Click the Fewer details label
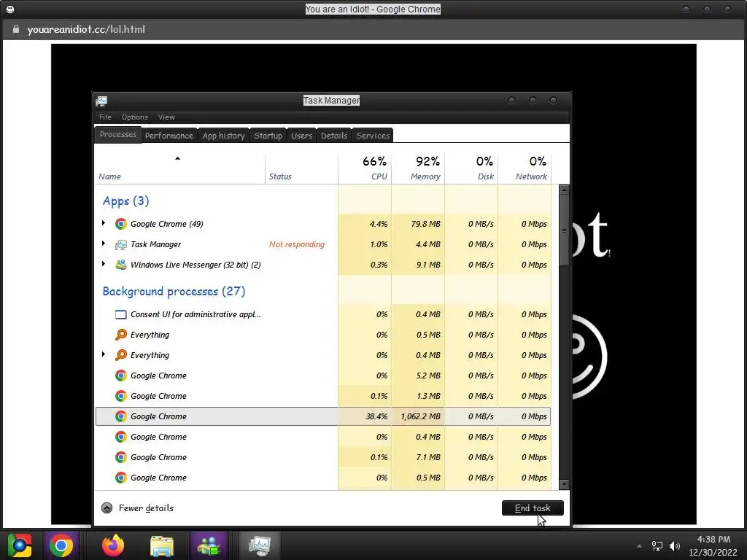This screenshot has height=560, width=747. click(x=146, y=508)
